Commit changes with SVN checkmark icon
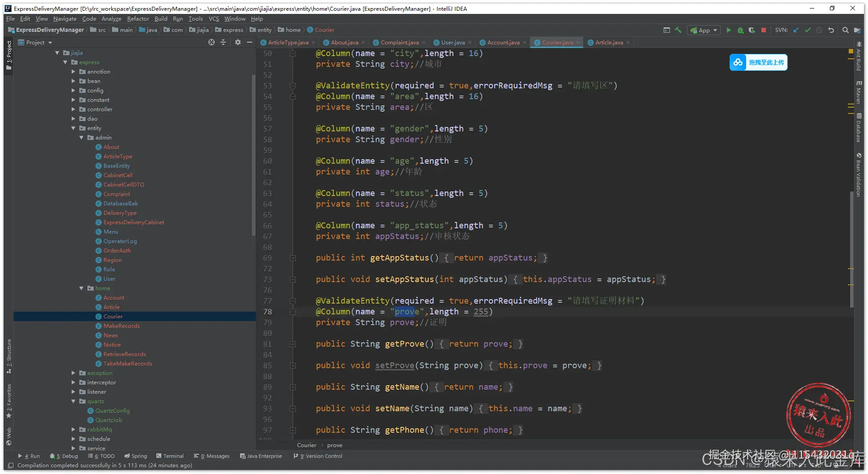Viewport: 868px width, 474px height. tap(808, 30)
